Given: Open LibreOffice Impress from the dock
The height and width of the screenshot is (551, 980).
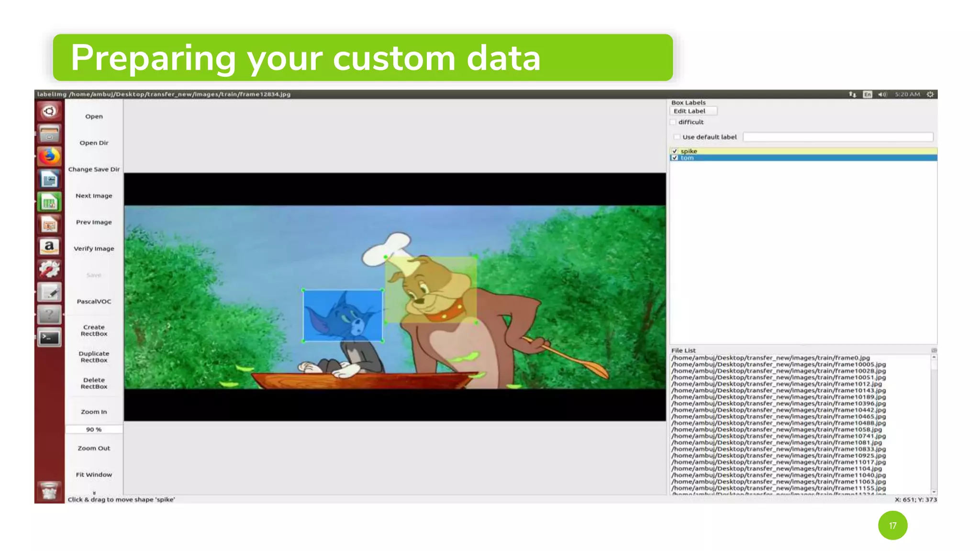Looking at the screenshot, I should pos(49,225).
